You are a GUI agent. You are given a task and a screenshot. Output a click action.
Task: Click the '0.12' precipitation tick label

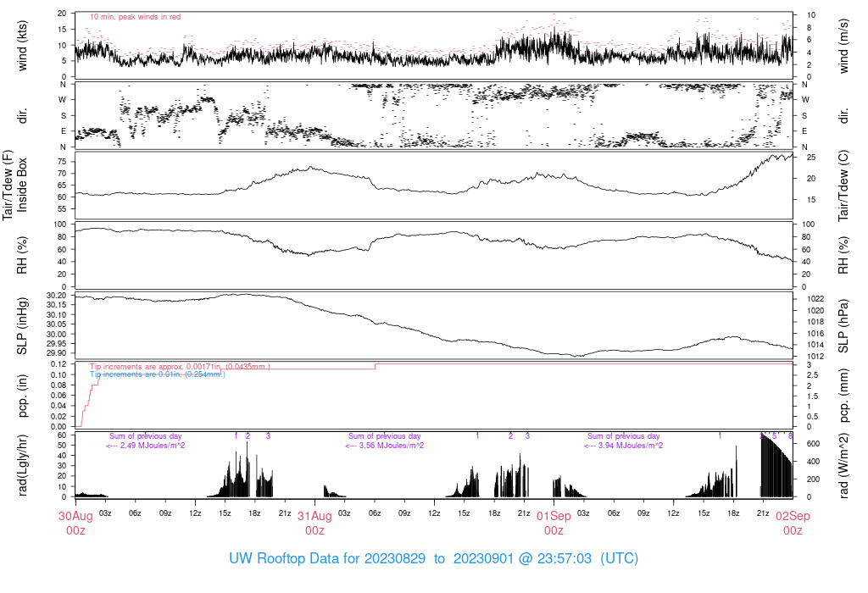pos(58,364)
